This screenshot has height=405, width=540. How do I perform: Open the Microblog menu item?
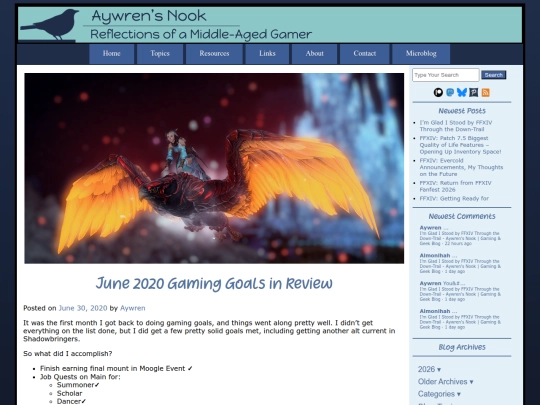click(x=421, y=54)
